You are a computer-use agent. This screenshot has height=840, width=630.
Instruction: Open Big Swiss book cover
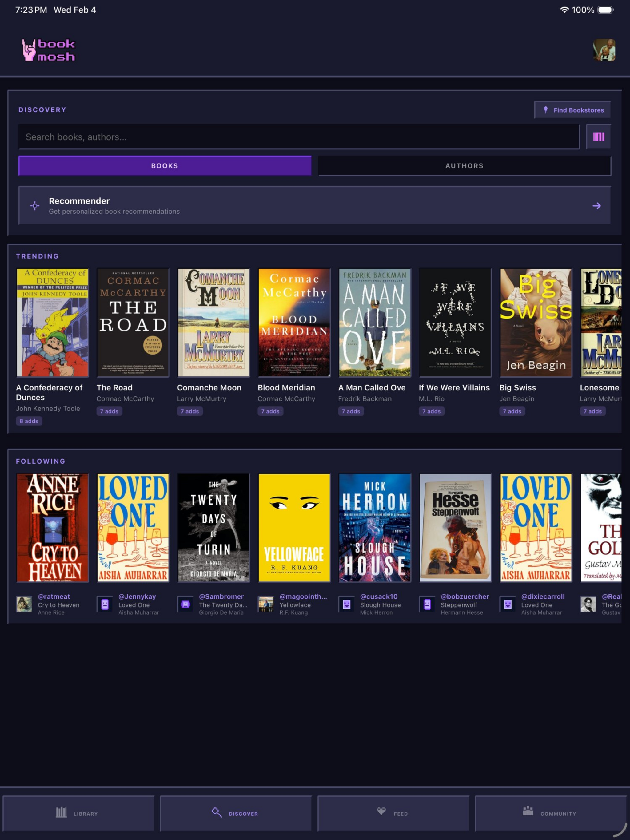536,323
